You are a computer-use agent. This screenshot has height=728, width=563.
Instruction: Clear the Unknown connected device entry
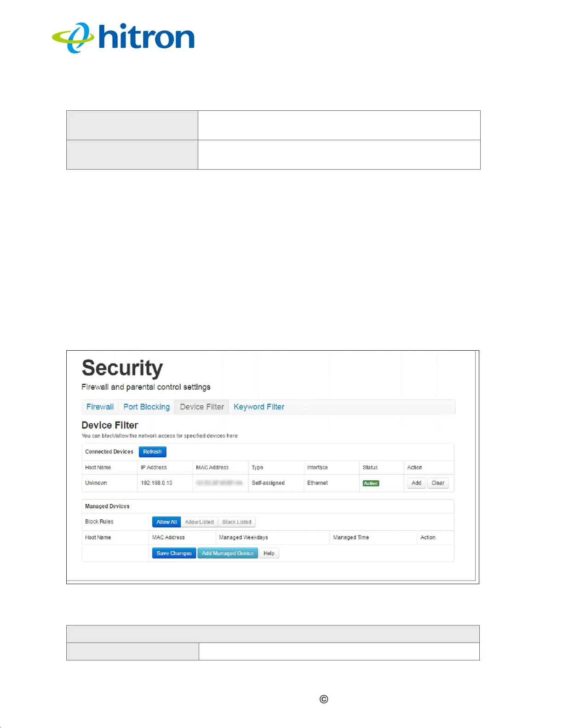click(x=438, y=483)
